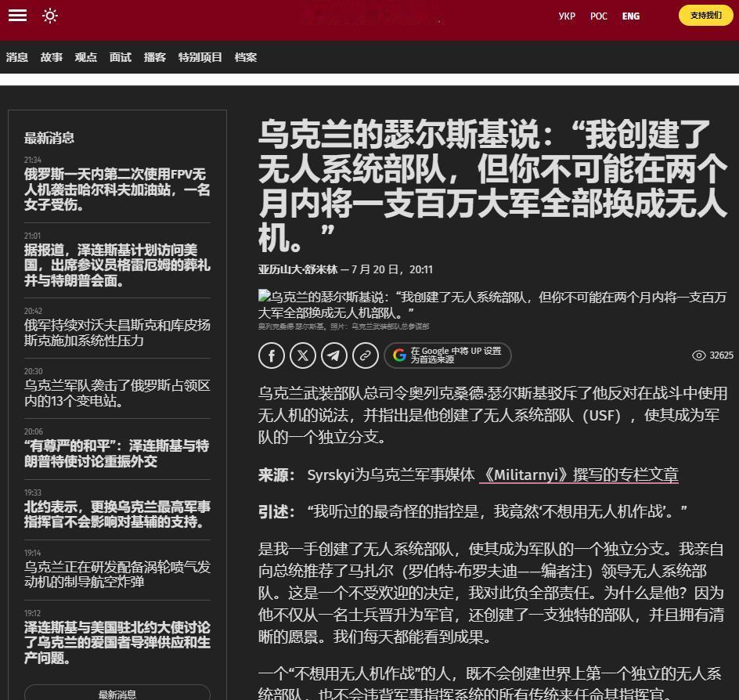
Task: Click the eye view-count icon
Action: (698, 355)
